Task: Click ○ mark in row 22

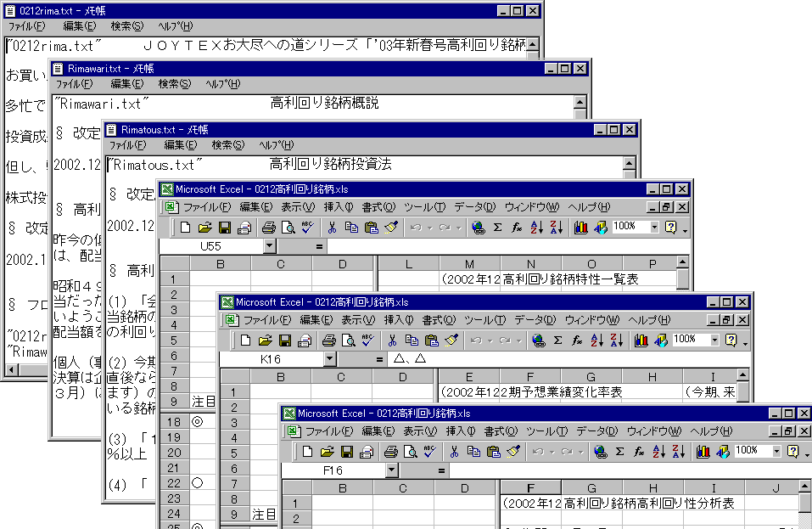Action: (x=198, y=483)
